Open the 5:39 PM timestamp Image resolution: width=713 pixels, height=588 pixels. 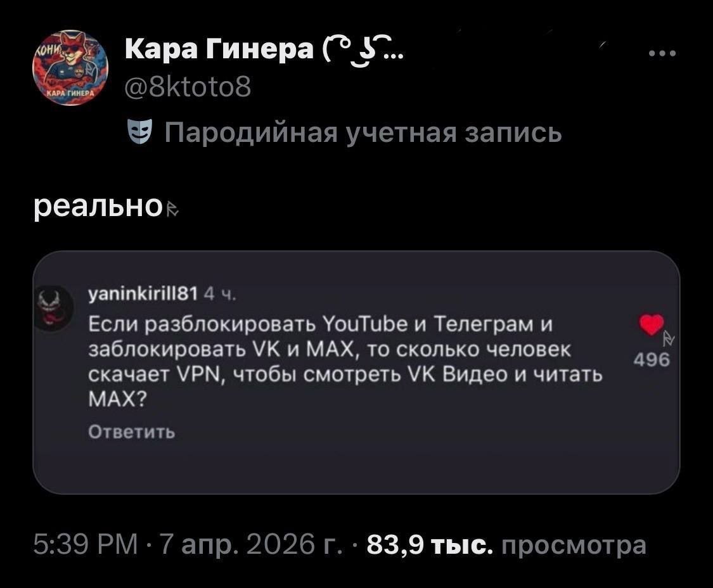pyautogui.click(x=86, y=544)
